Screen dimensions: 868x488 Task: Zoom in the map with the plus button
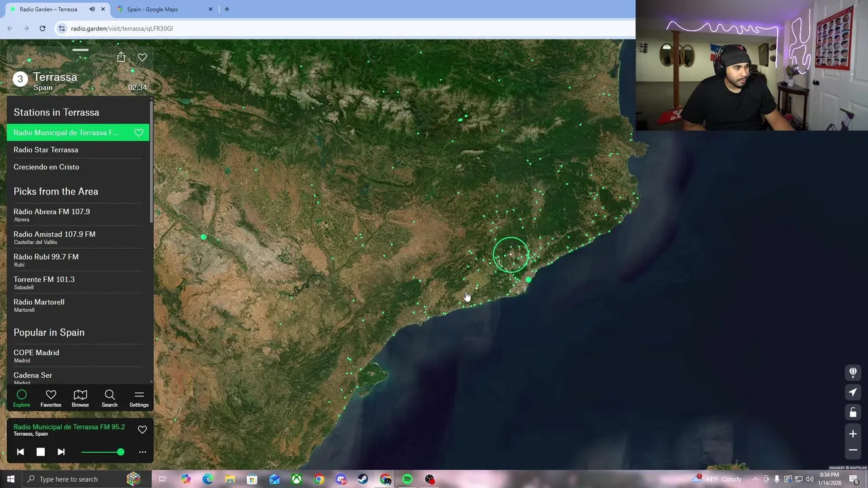coord(853,434)
